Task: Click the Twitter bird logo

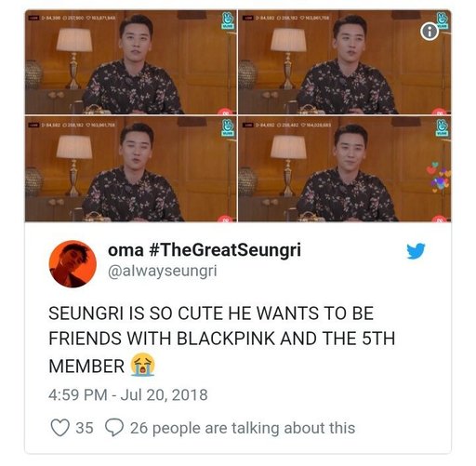Action: 416,251
